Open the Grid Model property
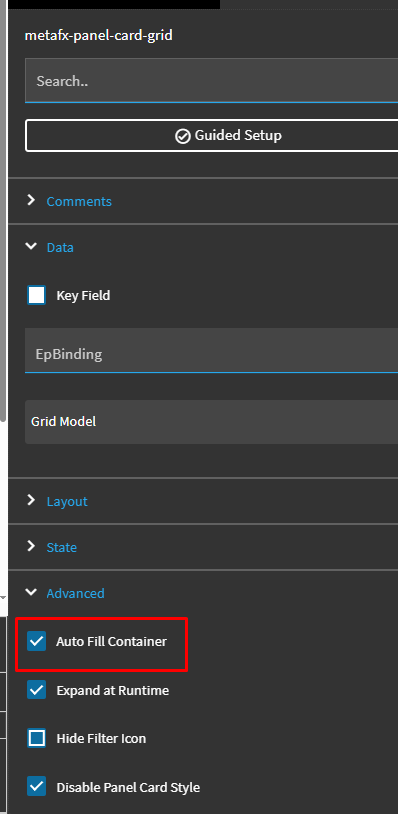This screenshot has height=814, width=398. click(212, 422)
